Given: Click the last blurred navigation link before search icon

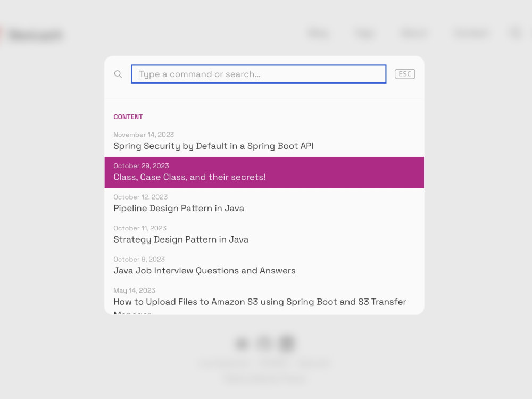Looking at the screenshot, I should 471,33.
